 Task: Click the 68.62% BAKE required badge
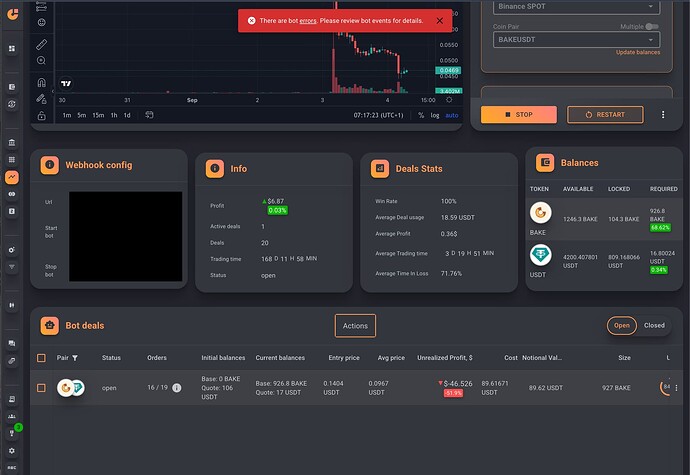pos(660,228)
